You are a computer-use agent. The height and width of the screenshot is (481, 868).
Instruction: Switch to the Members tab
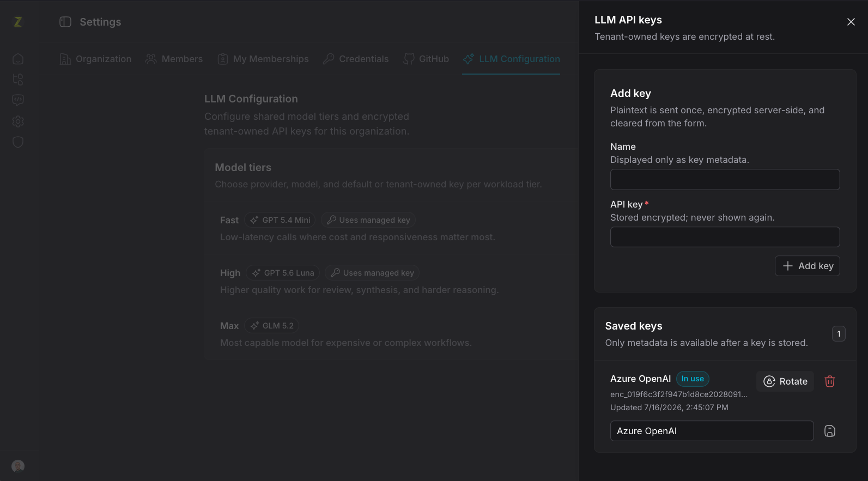(x=174, y=59)
